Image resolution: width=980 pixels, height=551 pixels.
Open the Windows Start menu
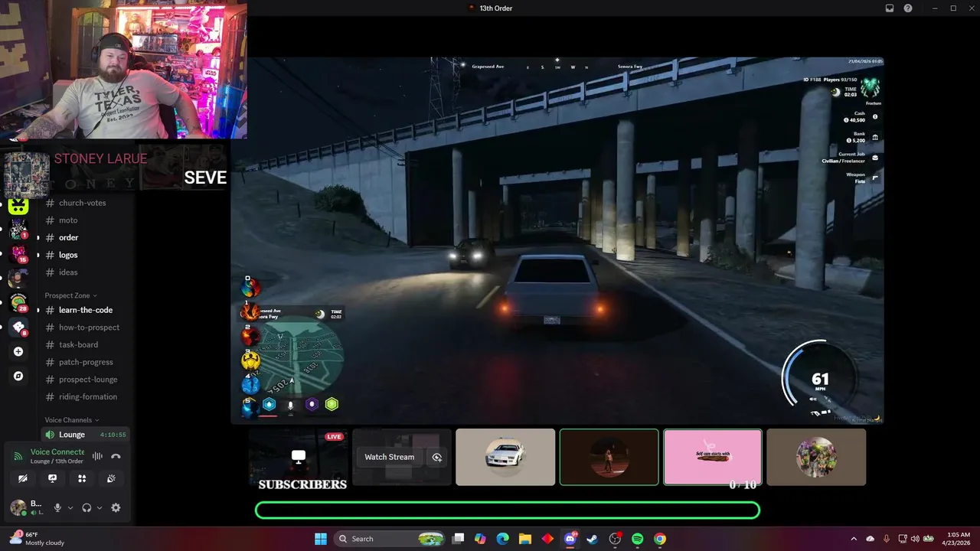pyautogui.click(x=321, y=539)
